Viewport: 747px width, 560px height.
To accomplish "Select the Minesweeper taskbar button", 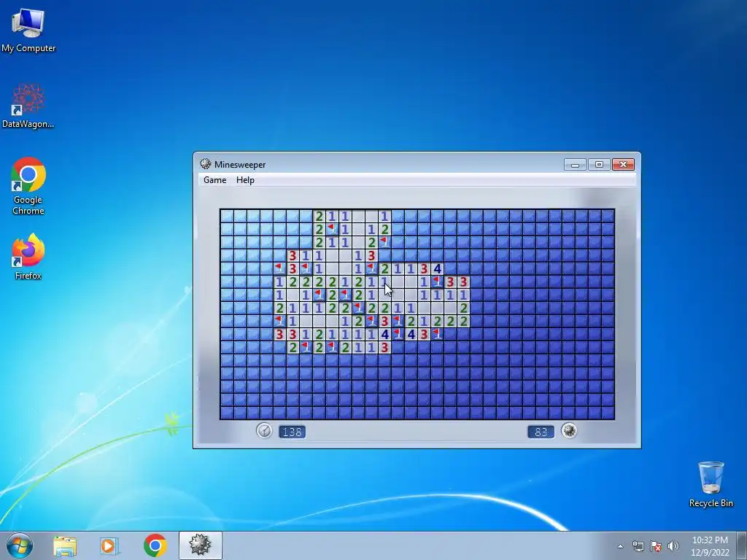I will pos(200,545).
